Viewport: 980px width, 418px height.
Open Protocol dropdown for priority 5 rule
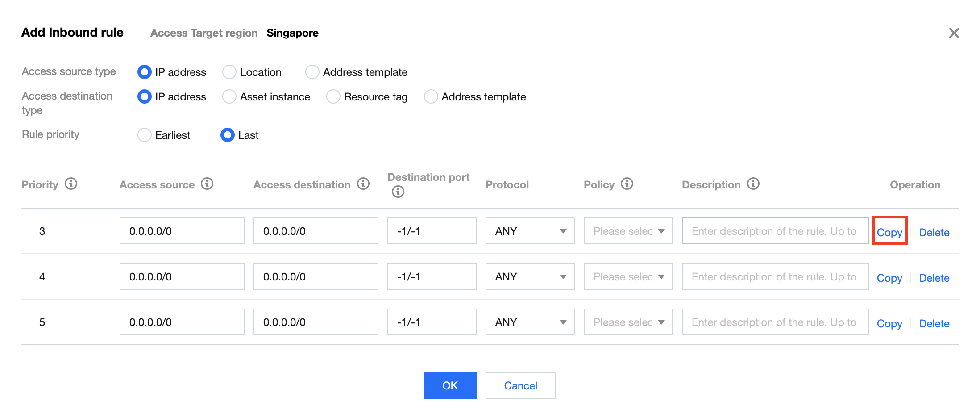click(530, 322)
